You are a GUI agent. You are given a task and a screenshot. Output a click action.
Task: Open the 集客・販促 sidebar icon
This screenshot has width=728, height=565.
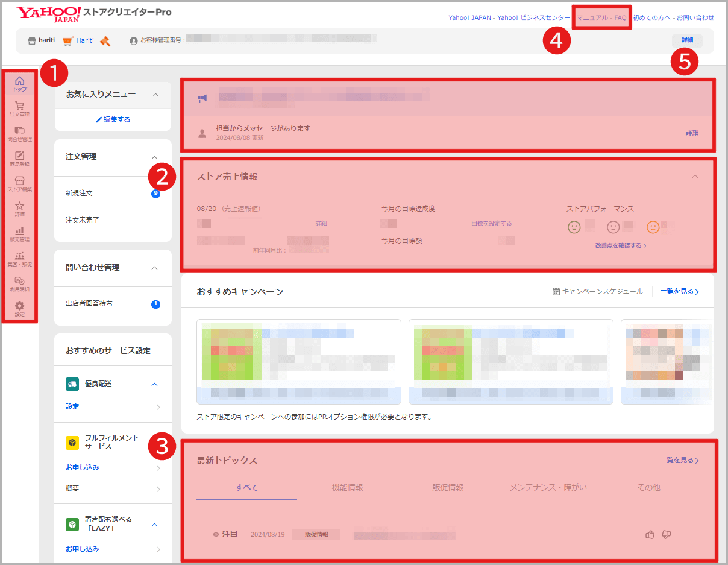pyautogui.click(x=20, y=257)
